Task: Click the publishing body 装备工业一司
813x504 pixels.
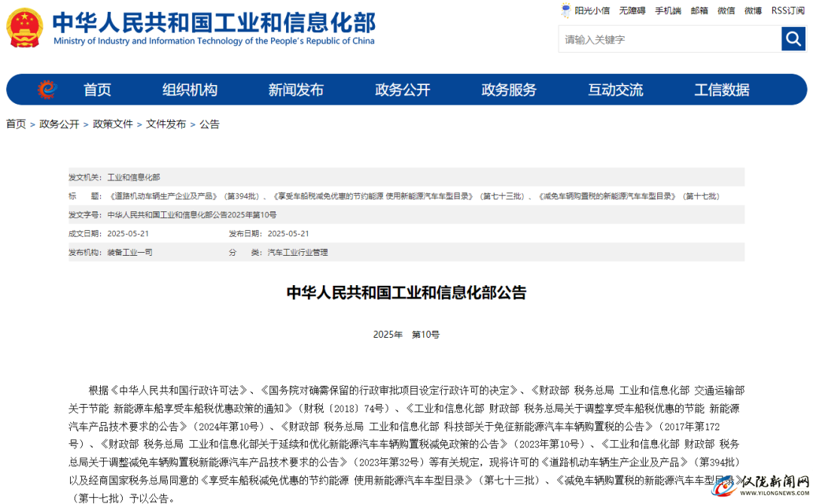Action: pyautogui.click(x=130, y=252)
